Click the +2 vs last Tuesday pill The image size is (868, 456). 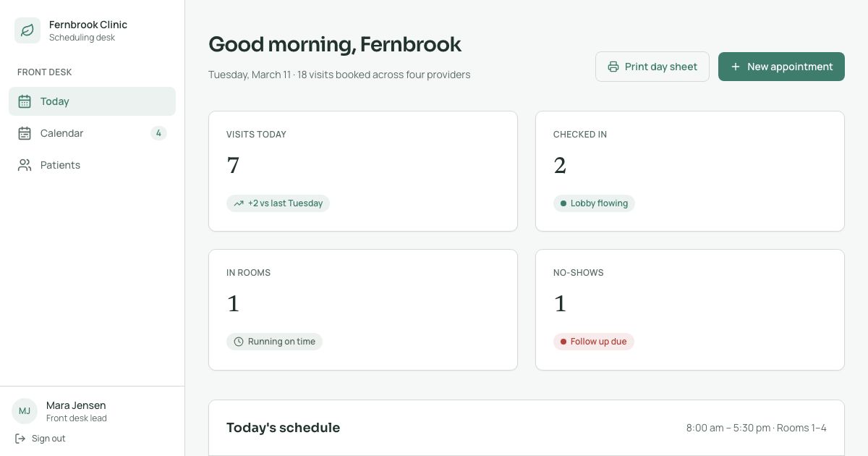point(278,203)
